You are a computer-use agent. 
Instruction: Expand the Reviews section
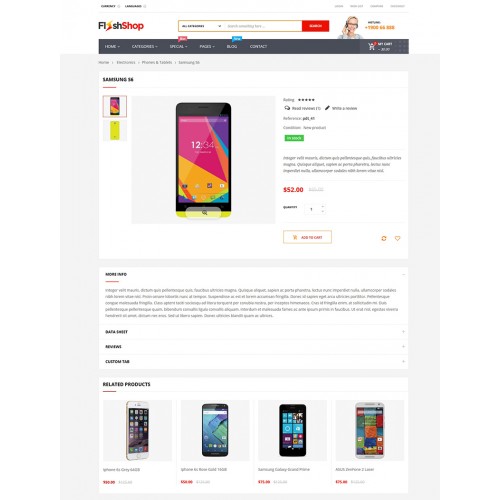[x=253, y=347]
